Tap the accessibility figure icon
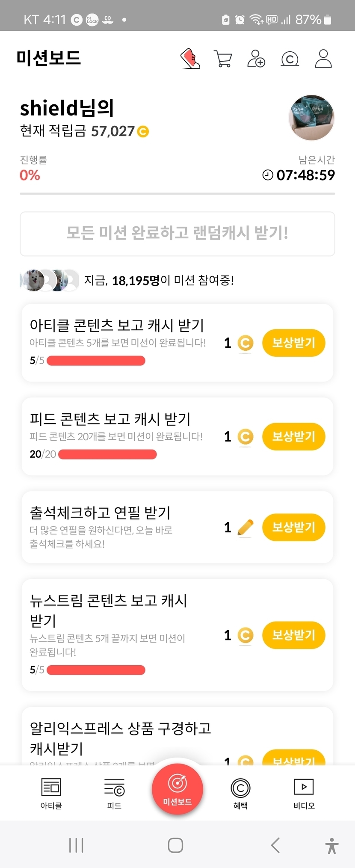The image size is (355, 868). pos(331,845)
